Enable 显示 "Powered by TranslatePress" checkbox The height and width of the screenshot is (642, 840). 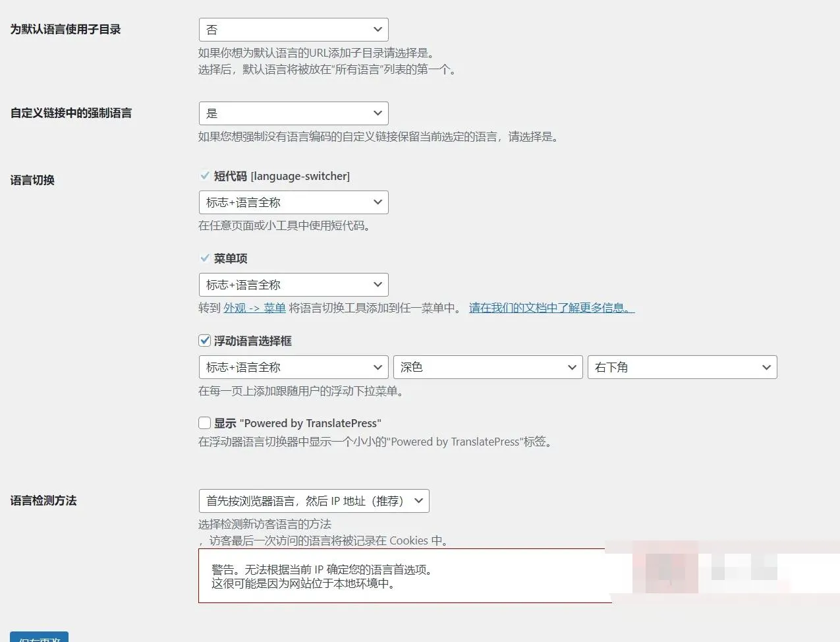click(205, 423)
